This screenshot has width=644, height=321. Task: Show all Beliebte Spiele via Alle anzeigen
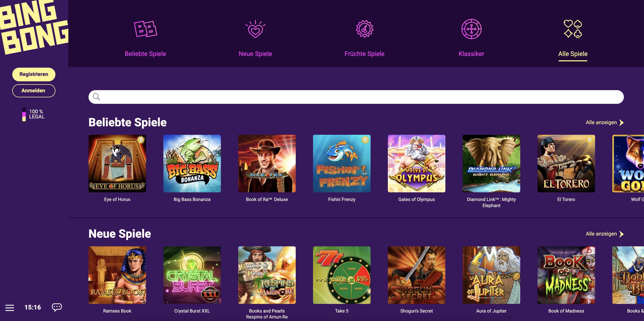[x=601, y=123]
